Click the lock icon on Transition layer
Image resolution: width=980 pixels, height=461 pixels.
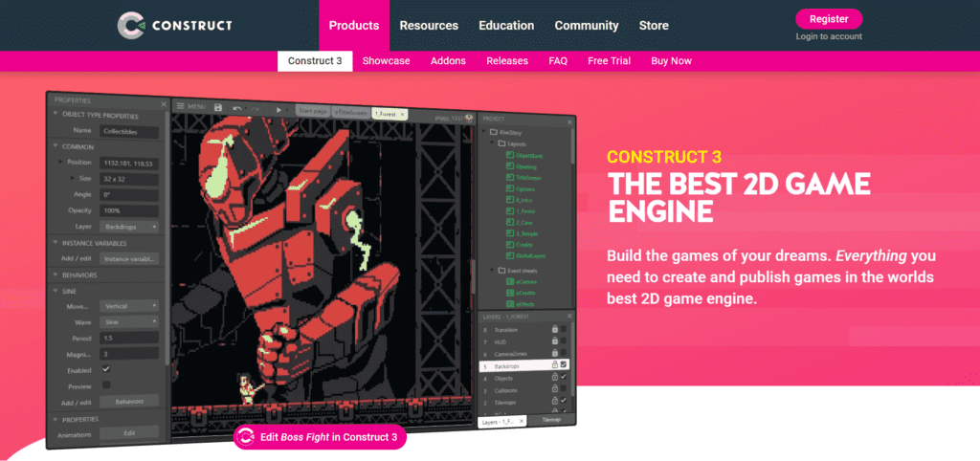[x=554, y=329]
